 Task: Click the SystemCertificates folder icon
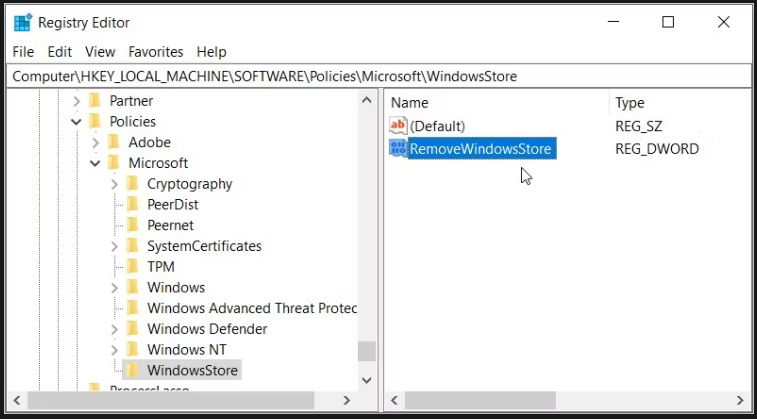(x=133, y=246)
